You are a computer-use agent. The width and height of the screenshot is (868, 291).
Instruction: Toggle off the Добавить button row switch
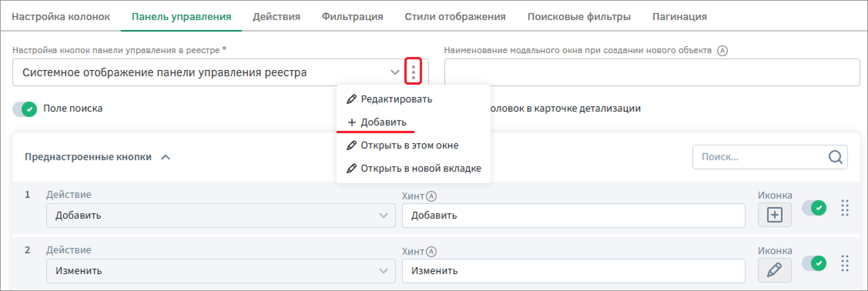814,208
